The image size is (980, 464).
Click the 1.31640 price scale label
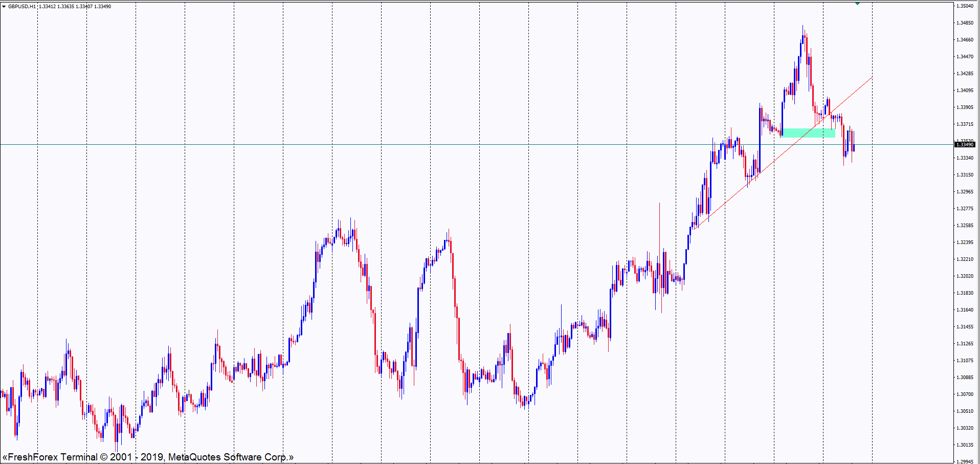(x=965, y=310)
